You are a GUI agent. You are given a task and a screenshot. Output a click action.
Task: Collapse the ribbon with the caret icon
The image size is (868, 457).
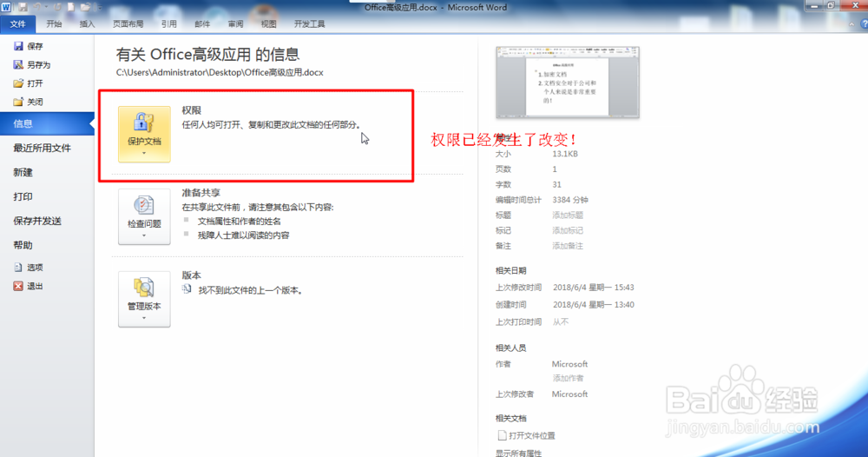pos(852,23)
